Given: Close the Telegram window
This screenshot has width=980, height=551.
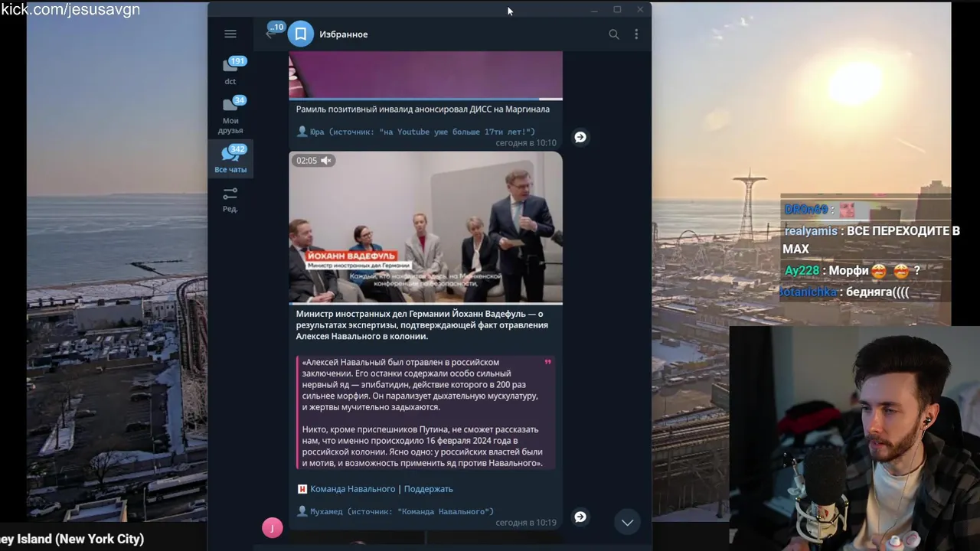Looking at the screenshot, I should pos(640,10).
